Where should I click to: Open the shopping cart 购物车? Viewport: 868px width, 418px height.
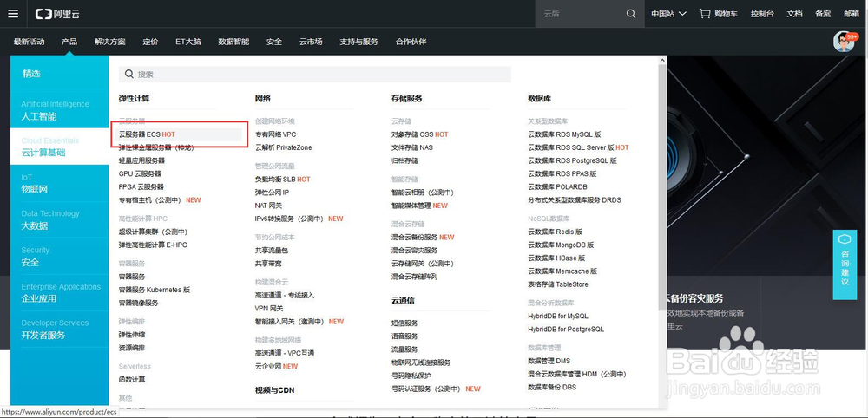[x=719, y=14]
